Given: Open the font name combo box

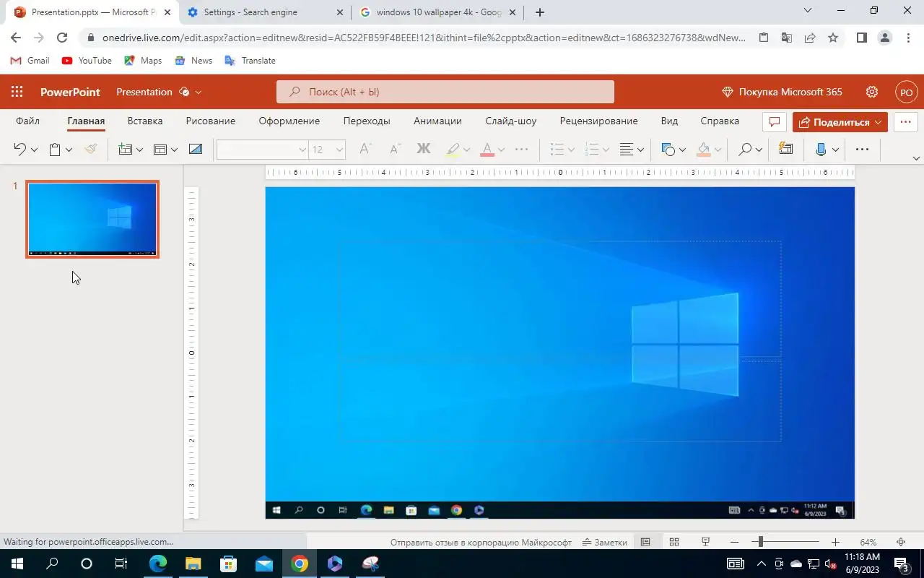Looking at the screenshot, I should point(263,150).
